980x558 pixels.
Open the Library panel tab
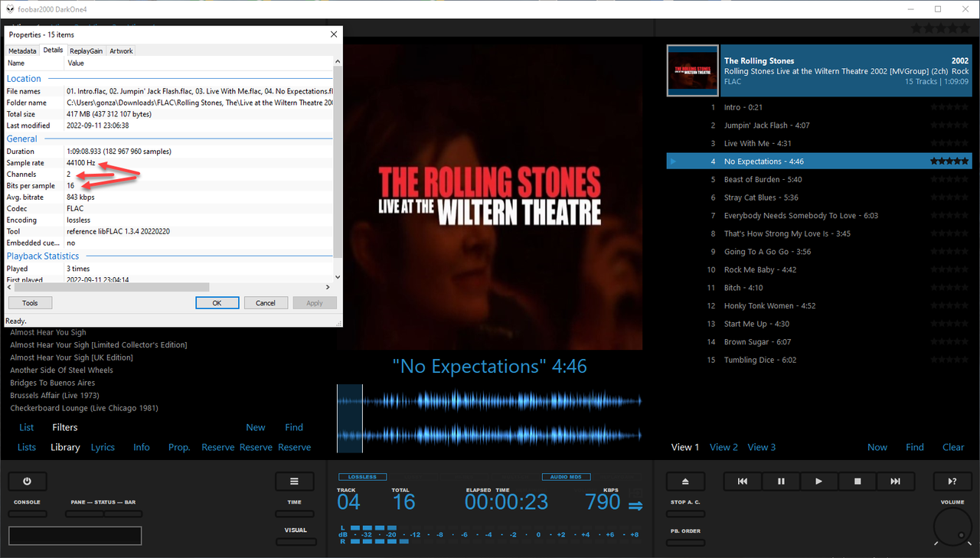(x=65, y=447)
